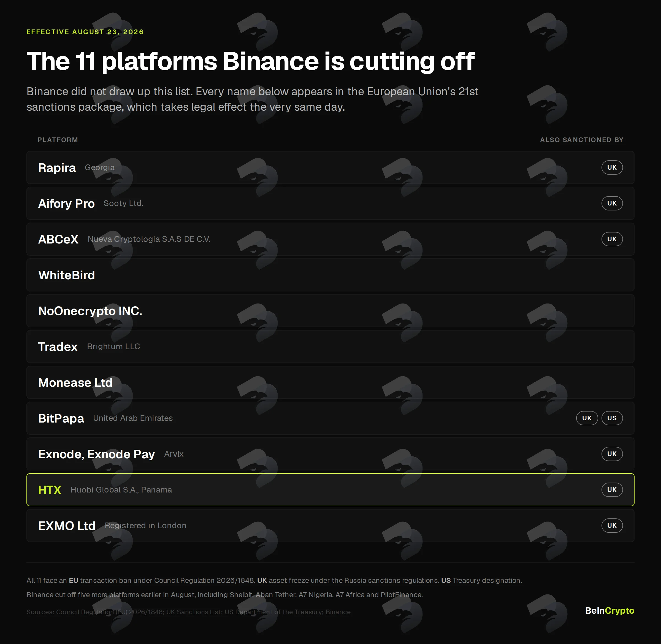Click the ALSO SANCTIONED BY column header
The image size is (661, 644).
[582, 140]
